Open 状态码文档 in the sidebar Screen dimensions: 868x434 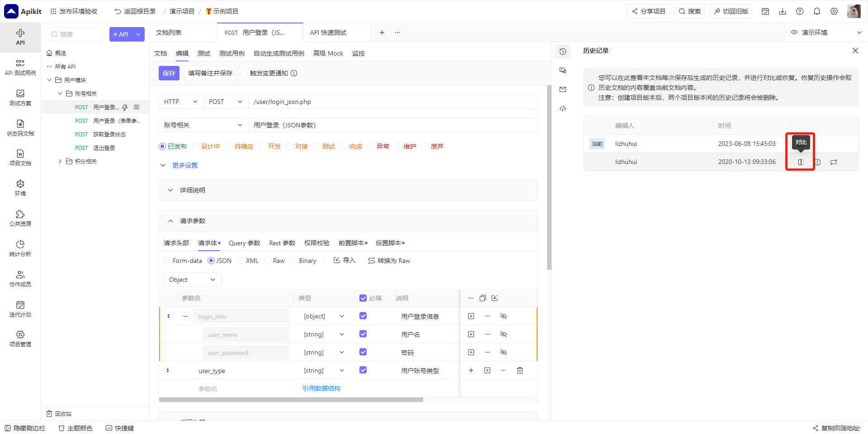(x=20, y=128)
